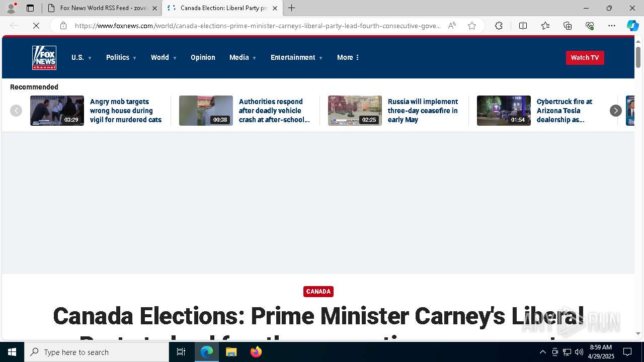Open a new tab with the plus
Image resolution: width=644 pixels, height=362 pixels.
coord(292,8)
